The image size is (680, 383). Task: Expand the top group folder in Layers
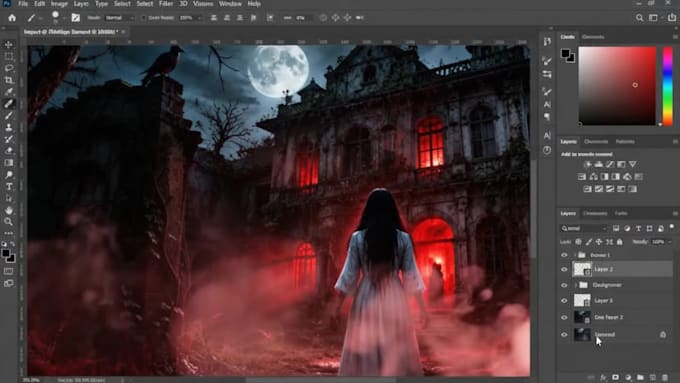575,255
